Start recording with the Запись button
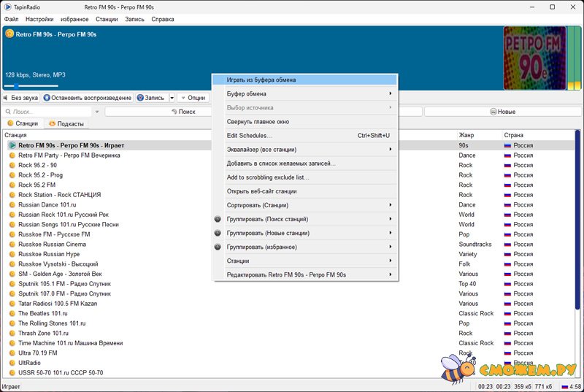This screenshot has width=584, height=392. (150, 98)
